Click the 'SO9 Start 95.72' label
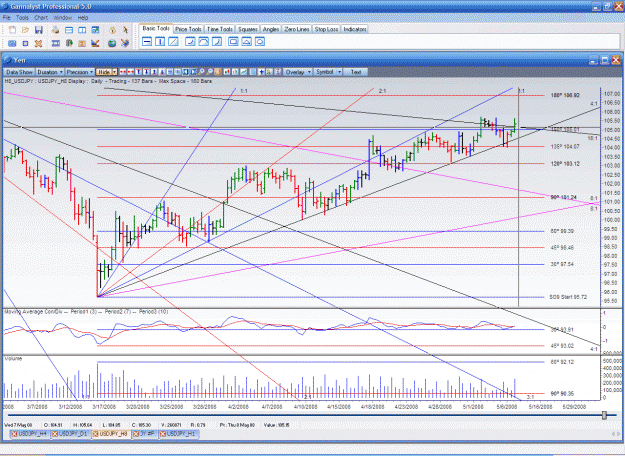This screenshot has height=456, width=625. (568, 297)
